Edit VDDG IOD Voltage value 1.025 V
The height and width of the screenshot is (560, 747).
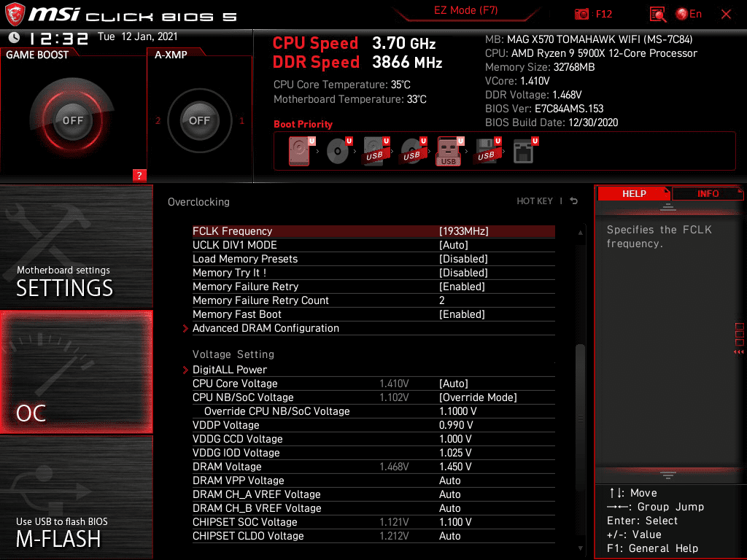[373, 452]
